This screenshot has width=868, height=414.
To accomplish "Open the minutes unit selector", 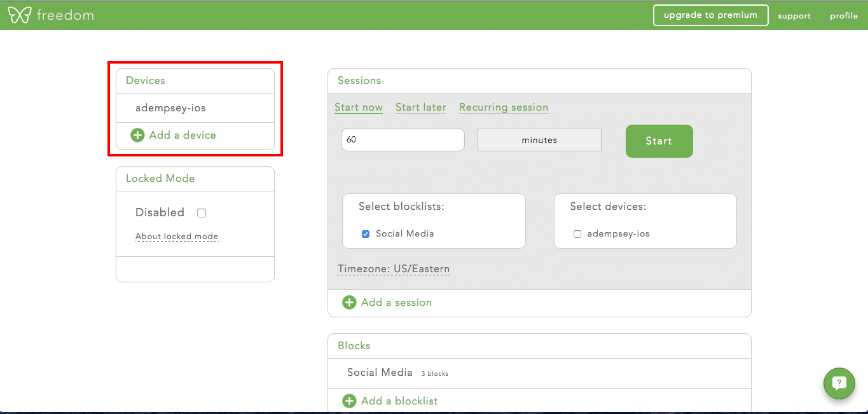I will pyautogui.click(x=539, y=140).
